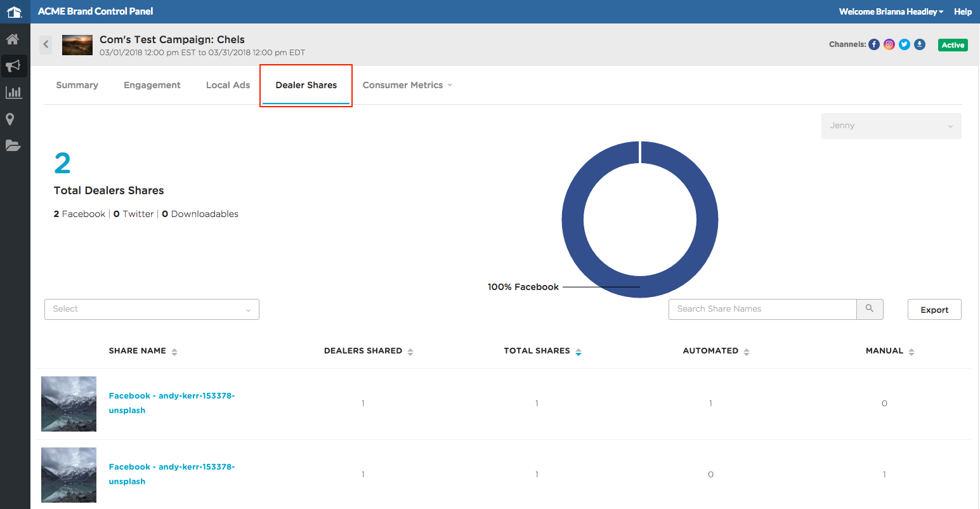Screen dimensions: 980x509
Task: Sort by Share Name column arrows
Action: [x=174, y=352]
